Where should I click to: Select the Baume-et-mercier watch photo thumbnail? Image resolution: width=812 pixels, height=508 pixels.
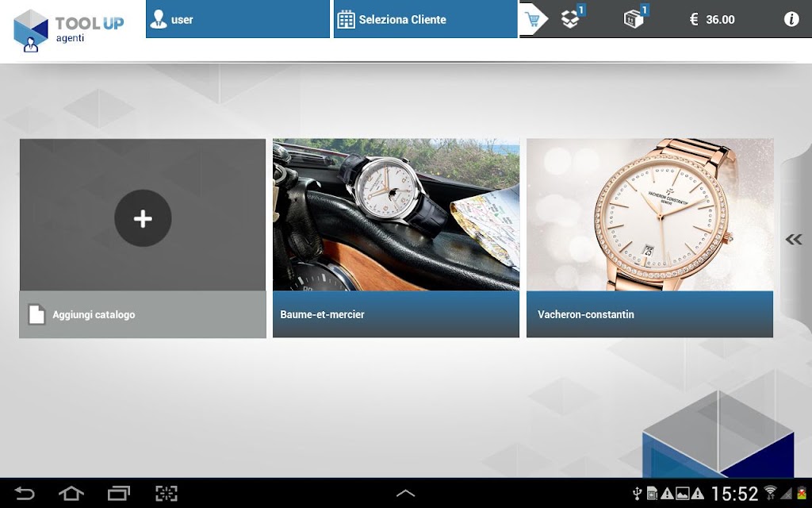point(396,214)
